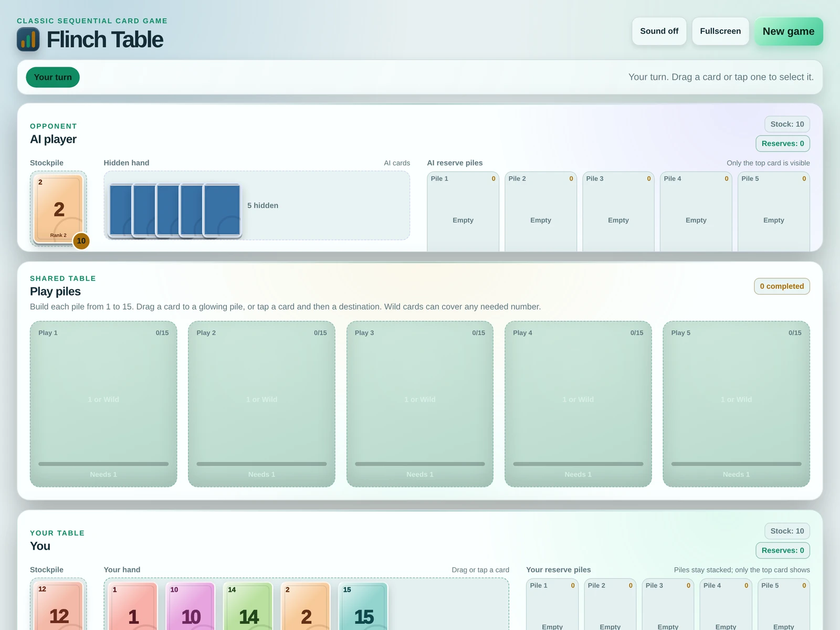Screen dimensions: 840x630
Task: Select the 1 card in your hand
Action: point(133,606)
